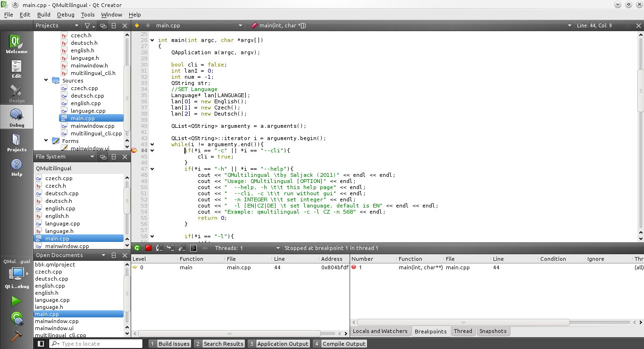The width and height of the screenshot is (644, 349).
Task: Open Compile Output pane
Action: click(340, 344)
